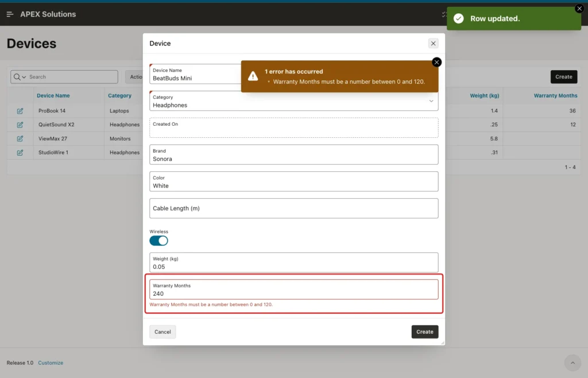588x378 pixels.
Task: Focus the Cable Length (m) field
Action: [293, 209]
